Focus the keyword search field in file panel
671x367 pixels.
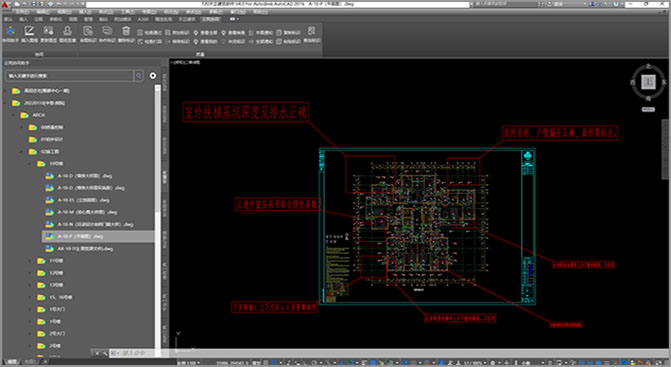pyautogui.click(x=70, y=76)
